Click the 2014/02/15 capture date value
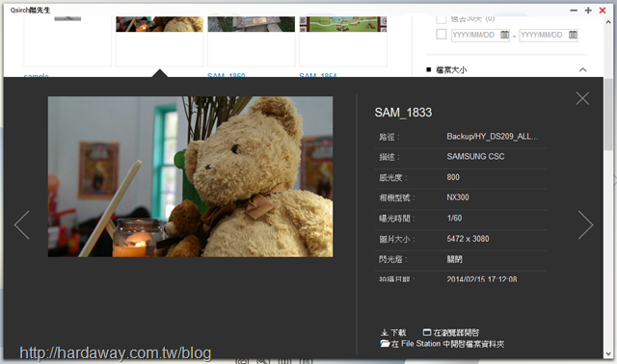This screenshot has width=617, height=364. click(482, 279)
